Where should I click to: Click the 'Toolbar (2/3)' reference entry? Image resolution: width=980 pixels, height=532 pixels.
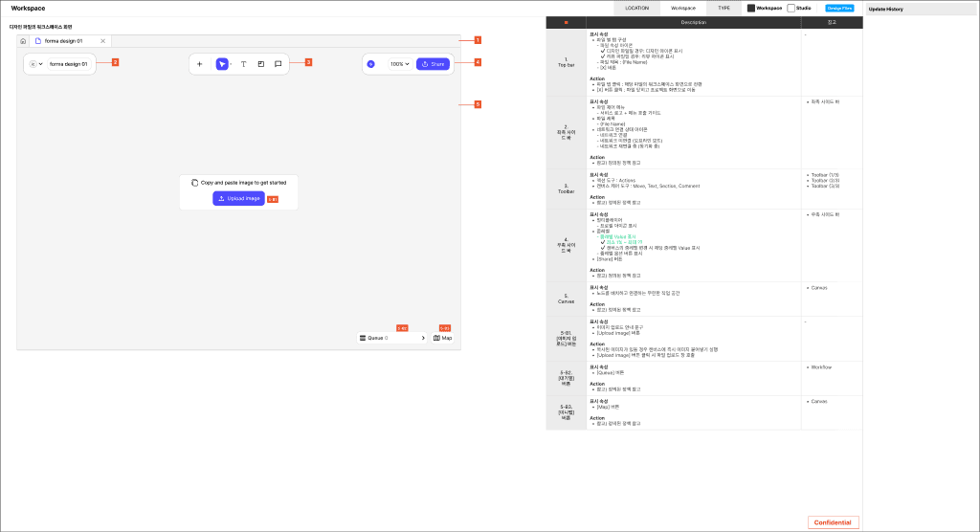pyautogui.click(x=825, y=181)
